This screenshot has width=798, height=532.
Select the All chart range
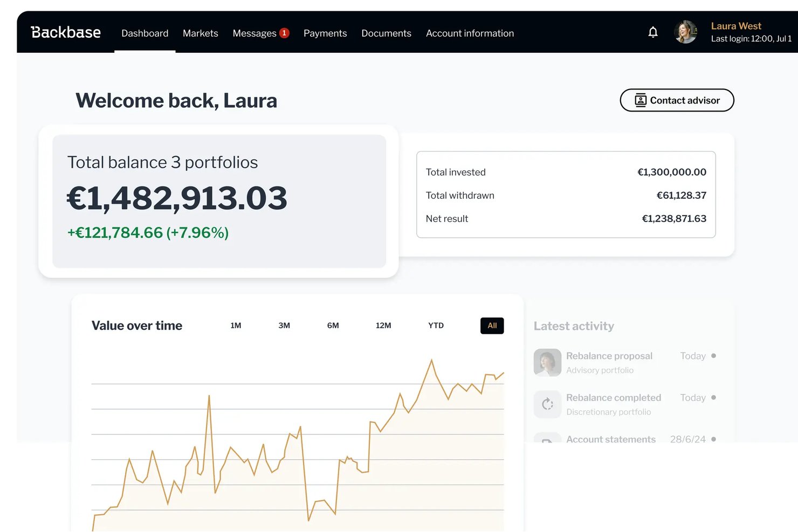[x=492, y=326]
